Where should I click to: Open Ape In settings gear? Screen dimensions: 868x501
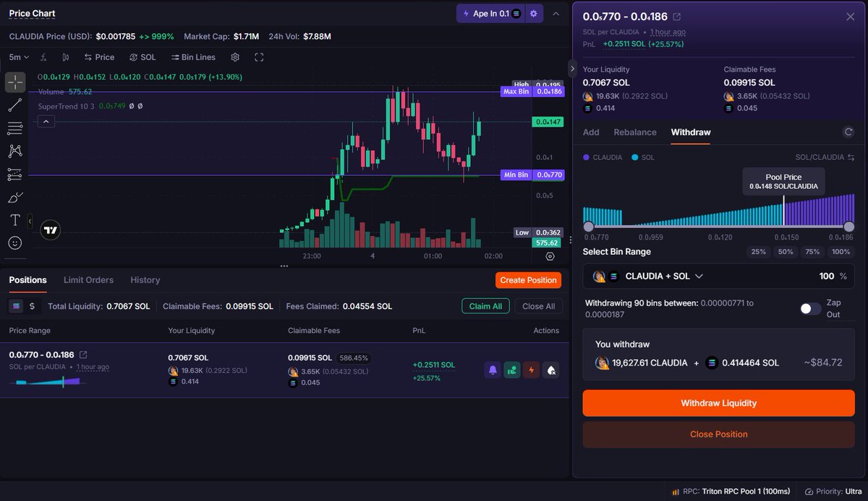534,14
